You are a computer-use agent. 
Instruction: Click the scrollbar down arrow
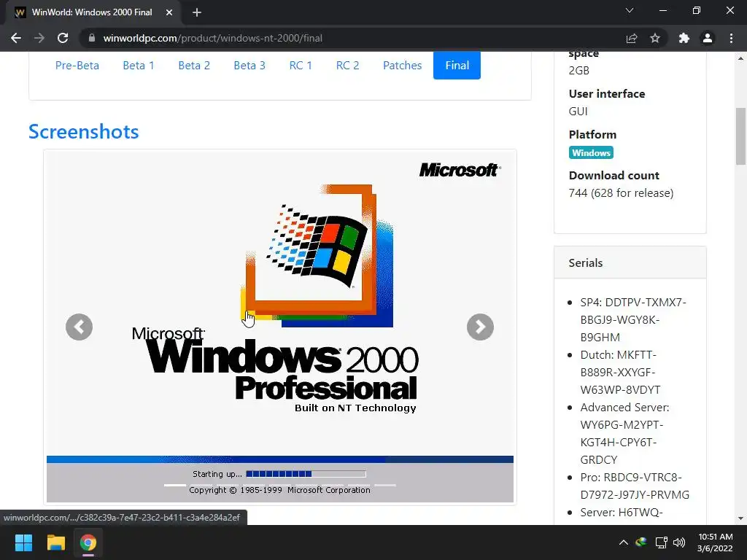pos(741,518)
